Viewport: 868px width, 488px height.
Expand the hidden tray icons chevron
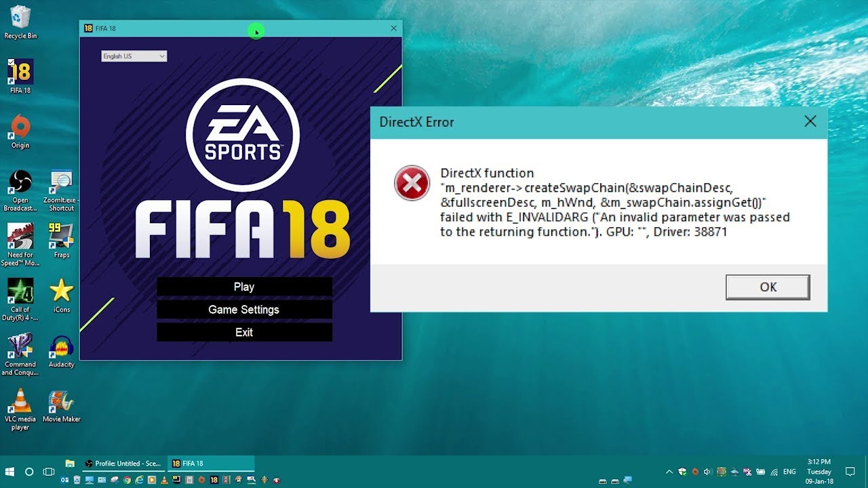tap(669, 472)
